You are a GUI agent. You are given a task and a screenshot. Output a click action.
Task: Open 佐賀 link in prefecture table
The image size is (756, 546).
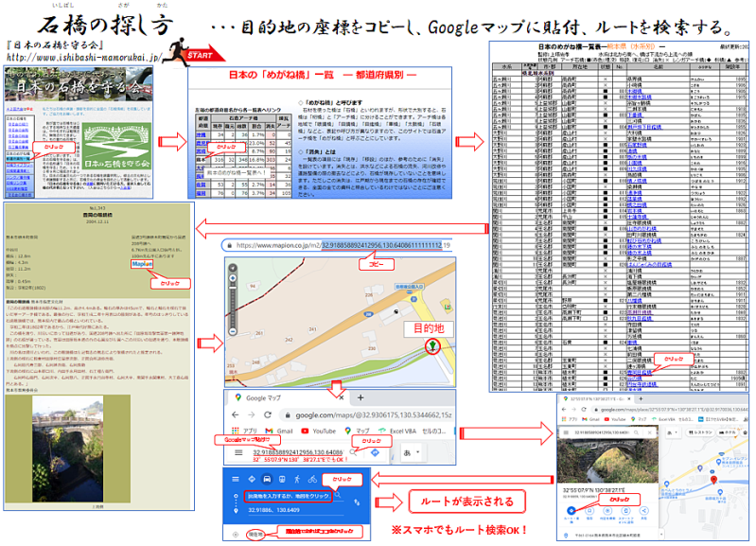pyautogui.click(x=201, y=185)
